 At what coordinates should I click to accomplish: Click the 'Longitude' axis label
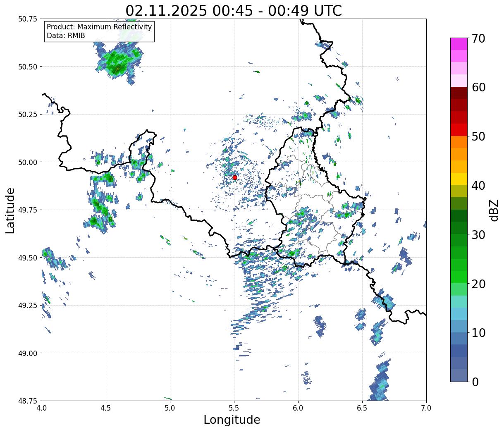pyautogui.click(x=232, y=420)
